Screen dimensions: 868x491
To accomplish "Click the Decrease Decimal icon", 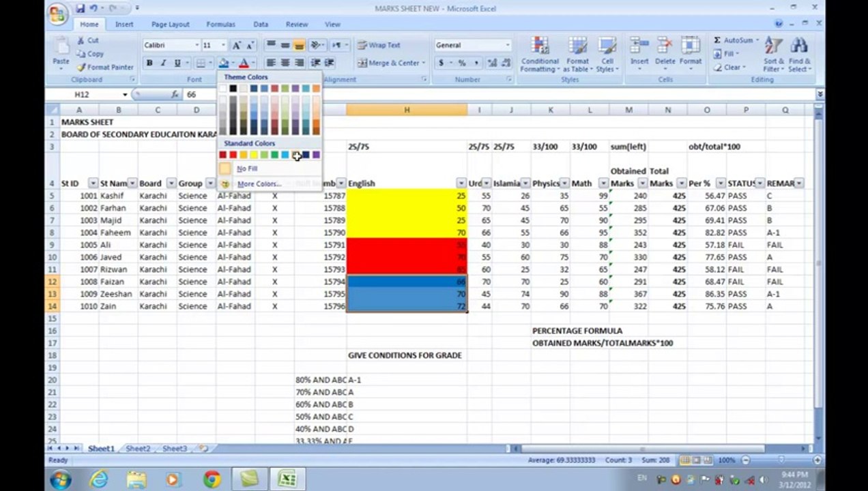I will [506, 63].
